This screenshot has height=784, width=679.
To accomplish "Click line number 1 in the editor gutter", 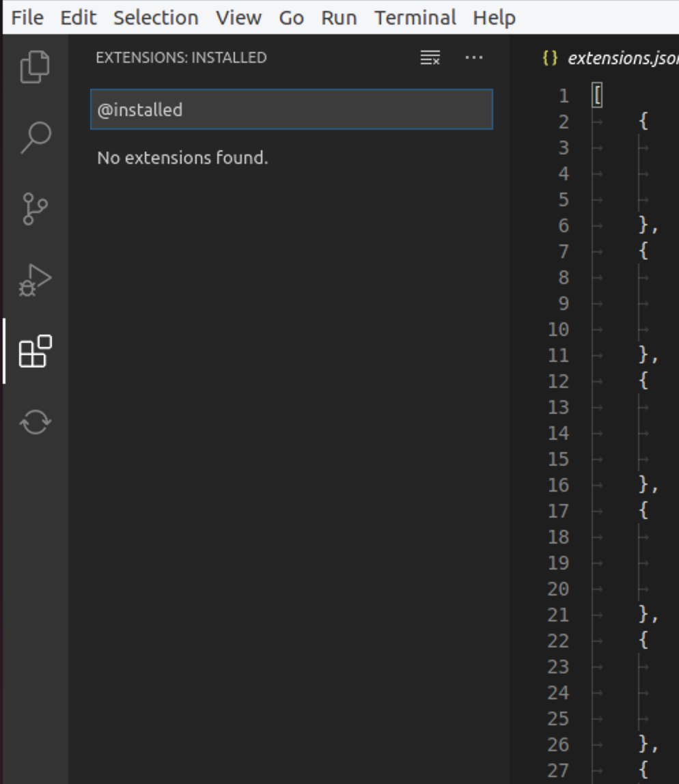I will [564, 96].
